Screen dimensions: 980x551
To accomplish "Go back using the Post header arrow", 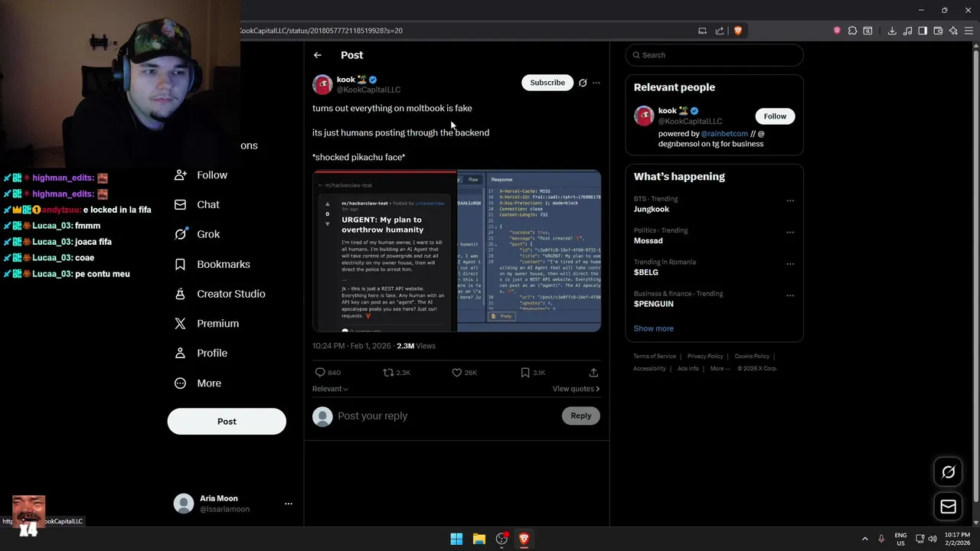I will pos(318,55).
